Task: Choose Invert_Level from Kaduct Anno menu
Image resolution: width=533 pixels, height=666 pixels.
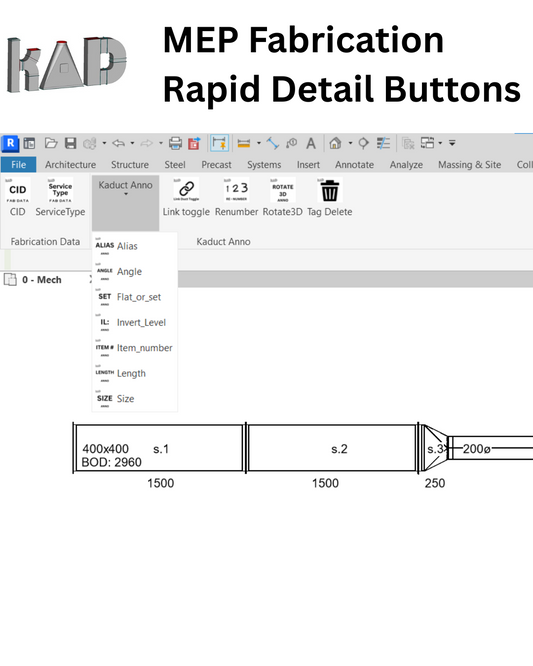Action: [x=134, y=323]
